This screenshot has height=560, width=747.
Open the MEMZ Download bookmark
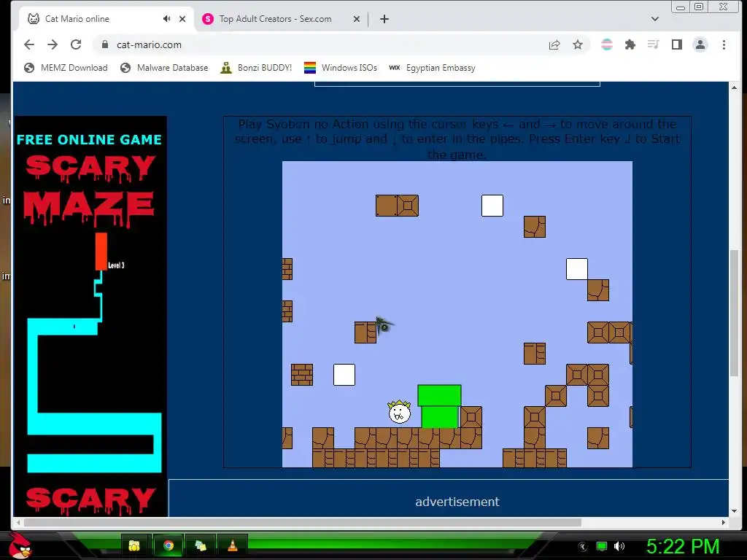click(x=66, y=68)
